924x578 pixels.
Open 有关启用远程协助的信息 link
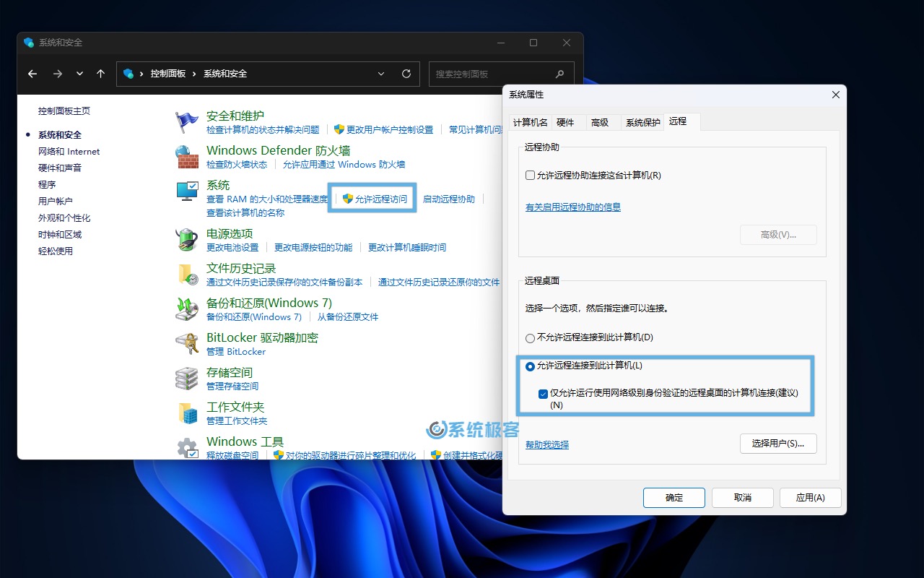point(573,207)
